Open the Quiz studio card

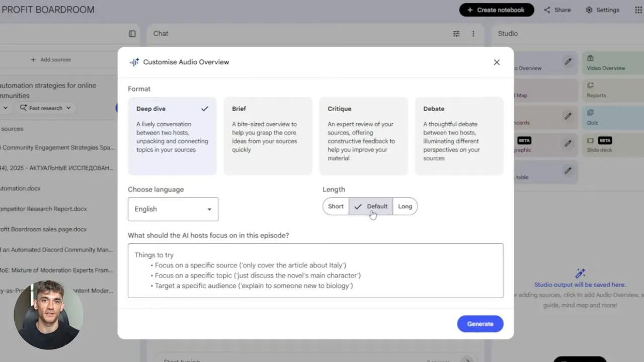coord(613,117)
